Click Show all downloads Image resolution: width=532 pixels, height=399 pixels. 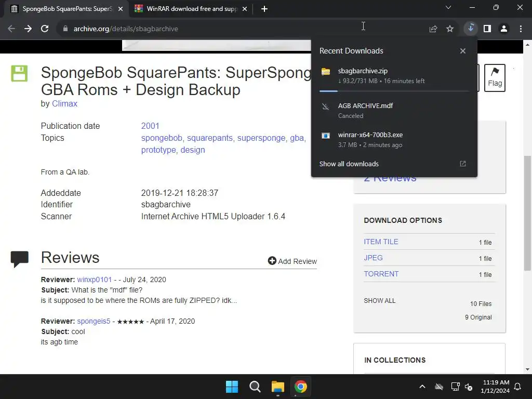click(x=349, y=164)
